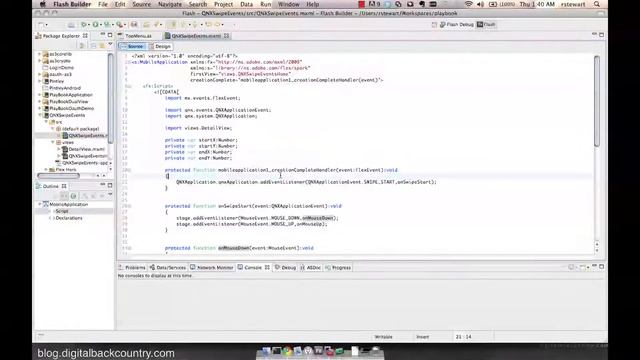Open the Data menu
This screenshot has width=640, height=360.
click(x=246, y=4)
